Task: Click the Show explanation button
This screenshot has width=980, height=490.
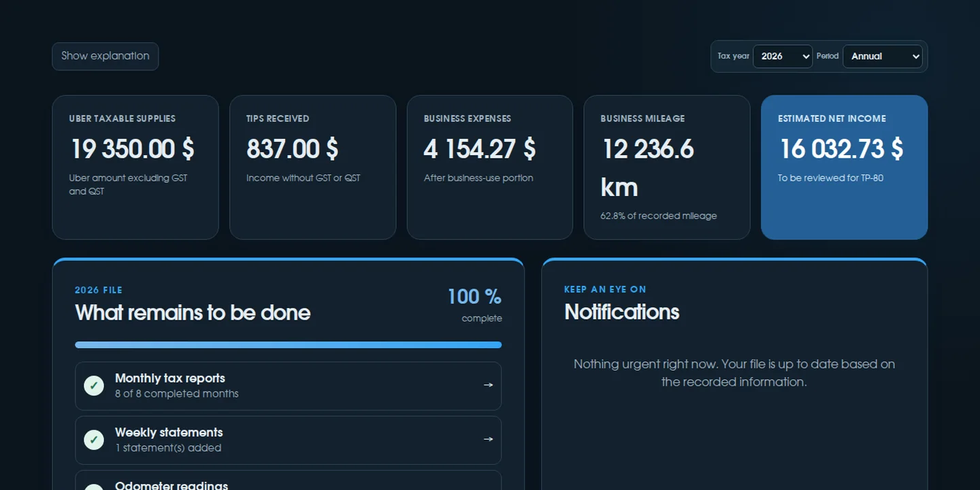Action: [105, 56]
